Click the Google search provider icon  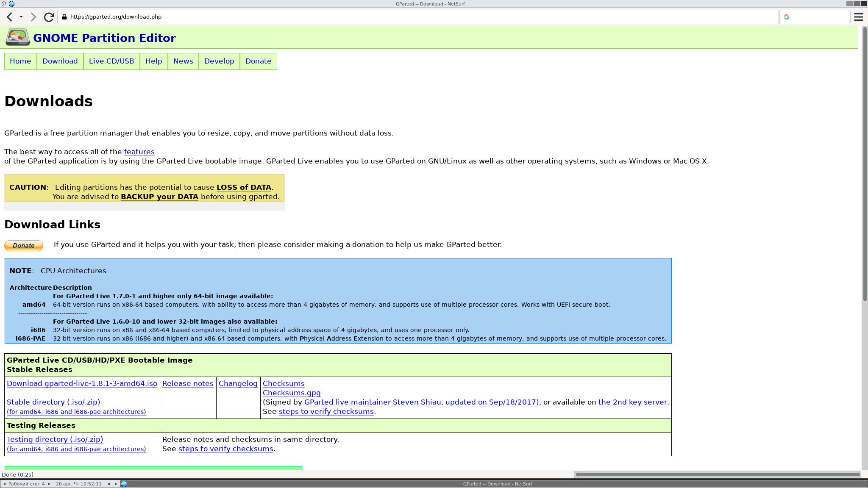(x=787, y=17)
